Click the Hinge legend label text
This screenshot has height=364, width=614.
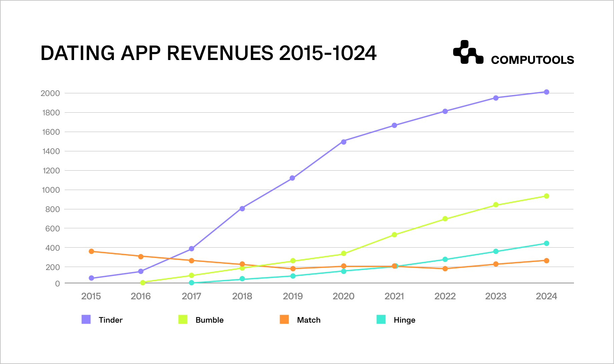pos(404,320)
